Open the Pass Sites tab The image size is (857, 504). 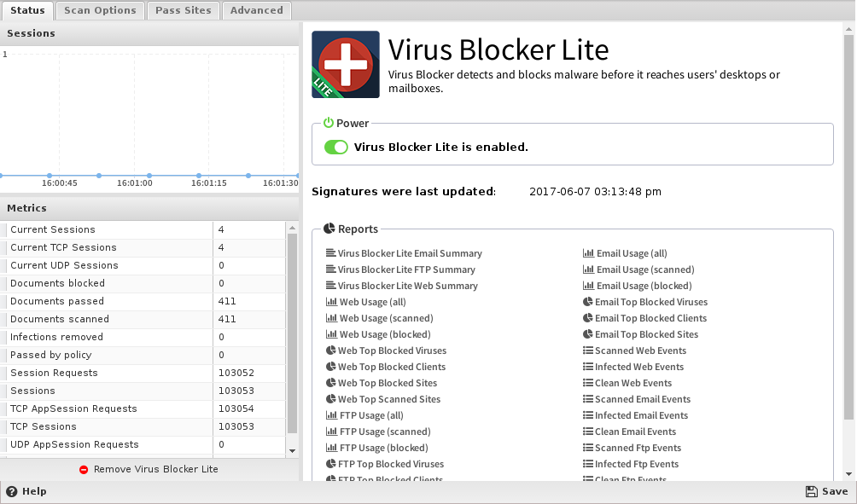pyautogui.click(x=183, y=10)
